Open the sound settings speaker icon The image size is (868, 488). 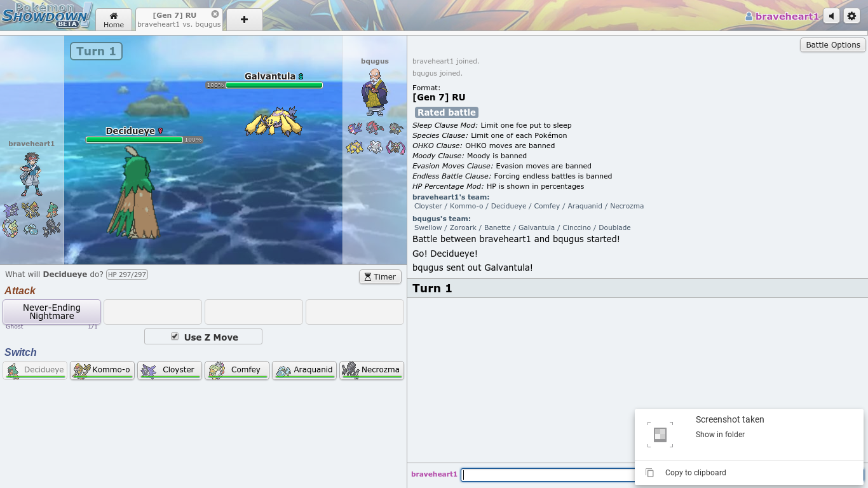(831, 16)
